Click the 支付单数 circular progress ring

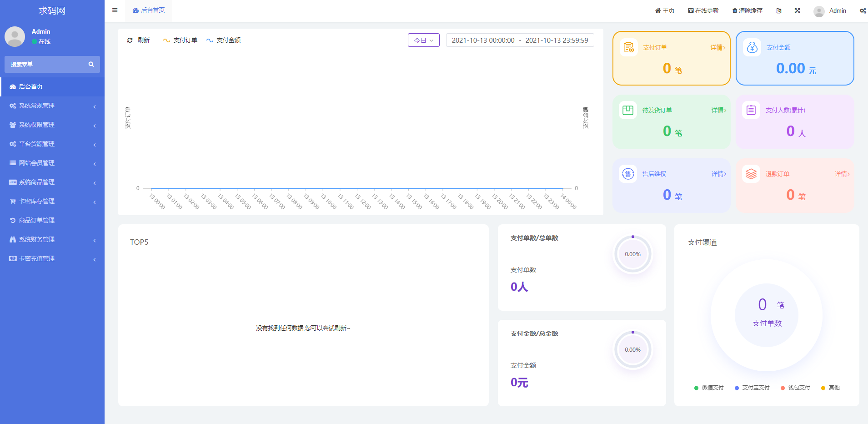(632, 254)
